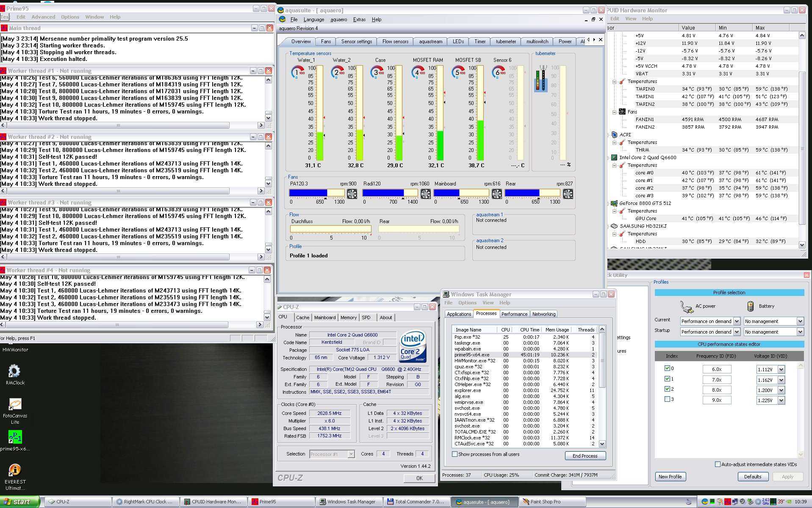Uncheck performance state index 0 checkbox
This screenshot has width=812, height=508.
click(668, 368)
